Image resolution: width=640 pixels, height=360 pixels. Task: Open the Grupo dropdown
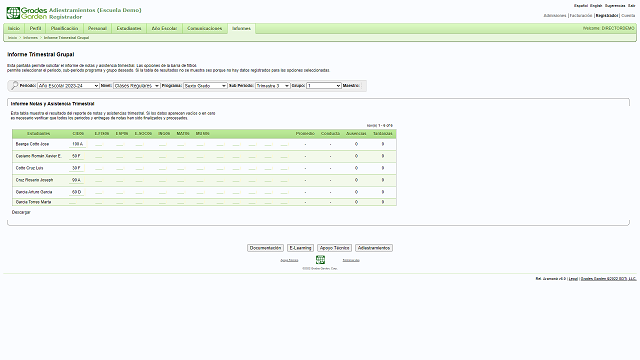coord(324,86)
